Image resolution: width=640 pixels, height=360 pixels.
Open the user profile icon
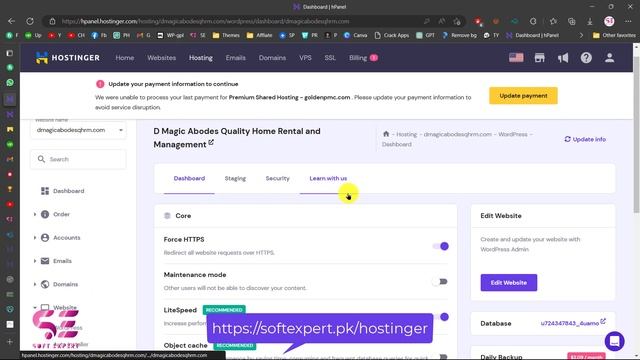pos(609,58)
